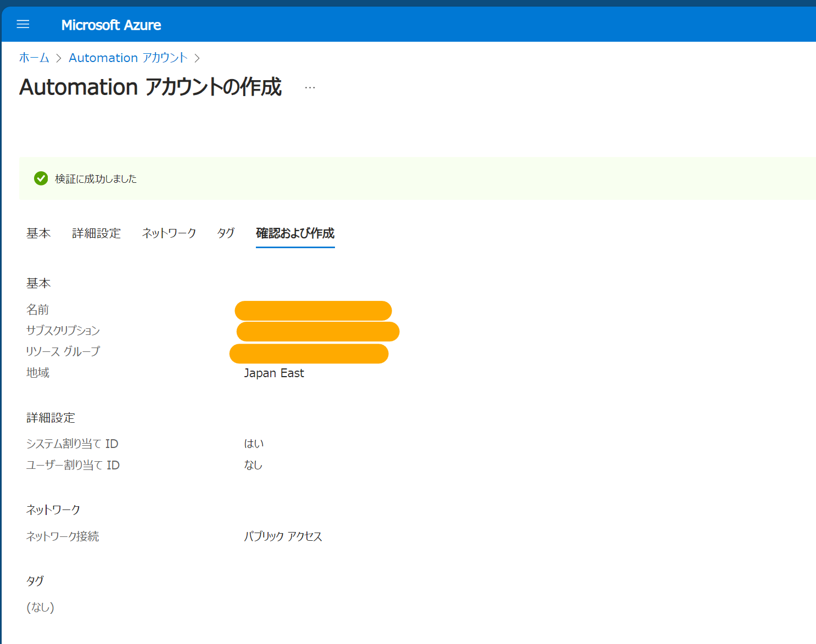Click the Automation アカウントの作成 page title
The width and height of the screenshot is (816, 644).
coord(150,87)
